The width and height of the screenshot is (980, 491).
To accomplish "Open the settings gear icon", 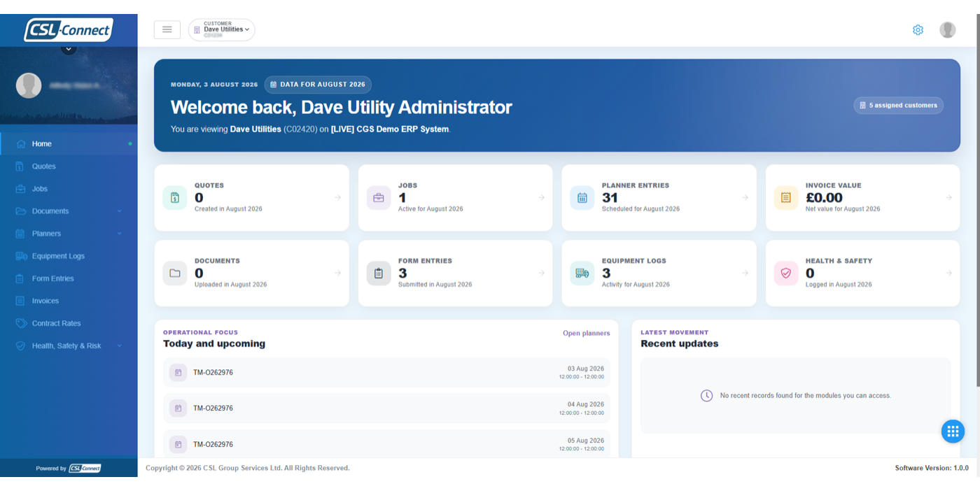I will click(918, 30).
